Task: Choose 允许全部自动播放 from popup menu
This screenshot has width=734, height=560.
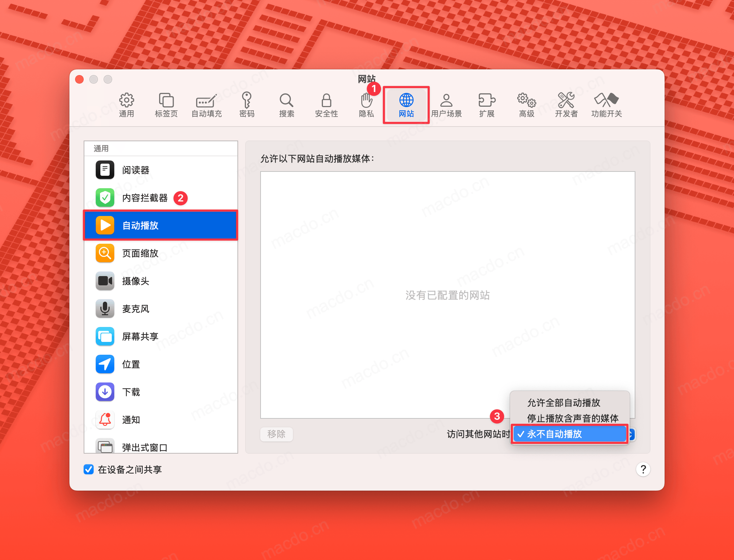Action: coord(563,403)
